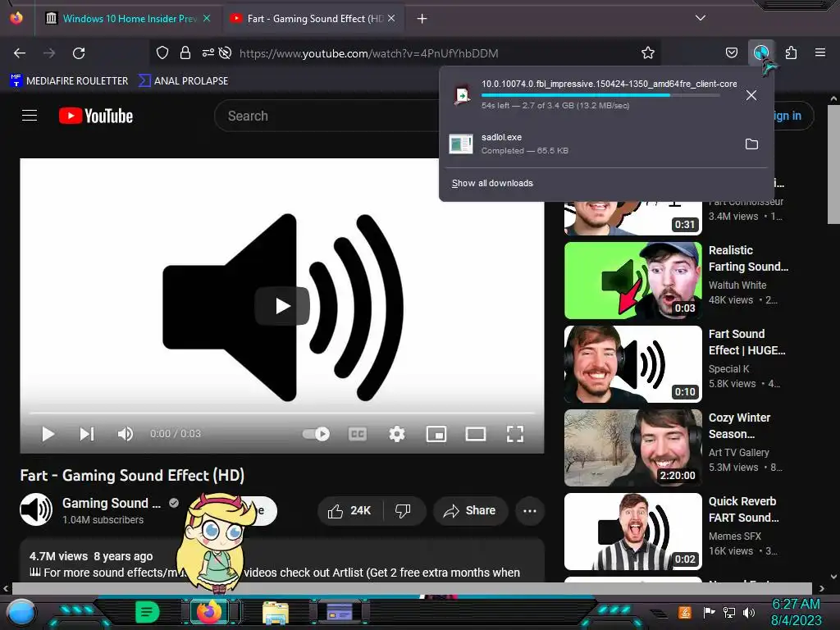Reload the current page
The image size is (840, 630).
point(79,53)
